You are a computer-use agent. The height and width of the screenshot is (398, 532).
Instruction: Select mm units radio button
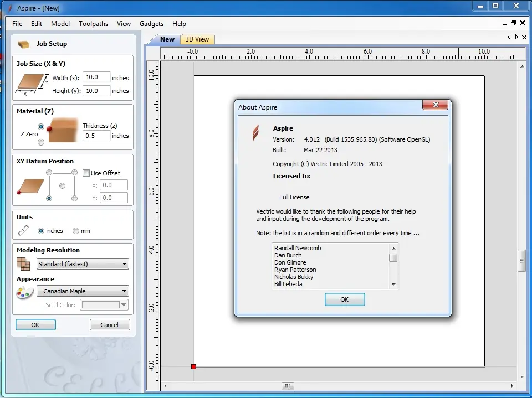76,231
